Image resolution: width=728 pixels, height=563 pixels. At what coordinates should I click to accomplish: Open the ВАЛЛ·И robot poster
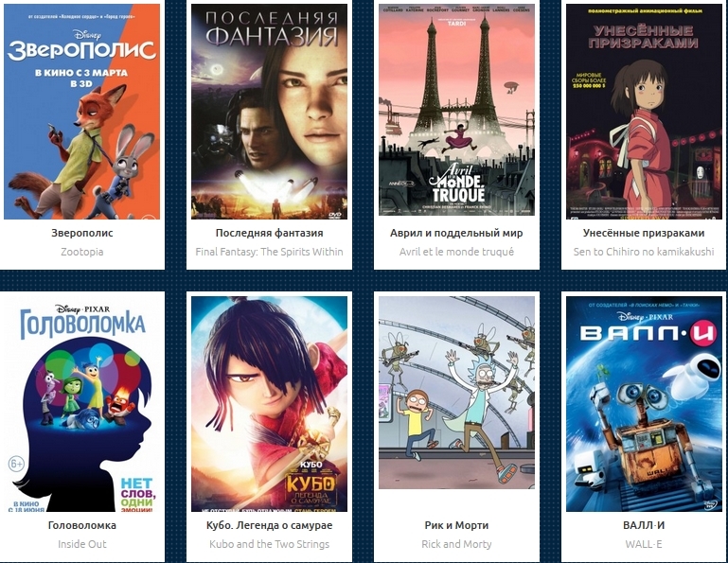point(644,404)
